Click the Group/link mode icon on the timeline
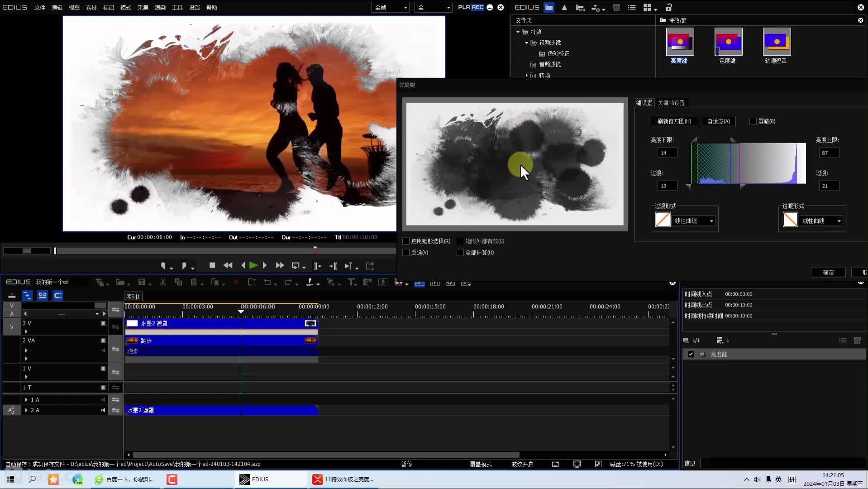The height and width of the screenshot is (489, 868). 43,295
